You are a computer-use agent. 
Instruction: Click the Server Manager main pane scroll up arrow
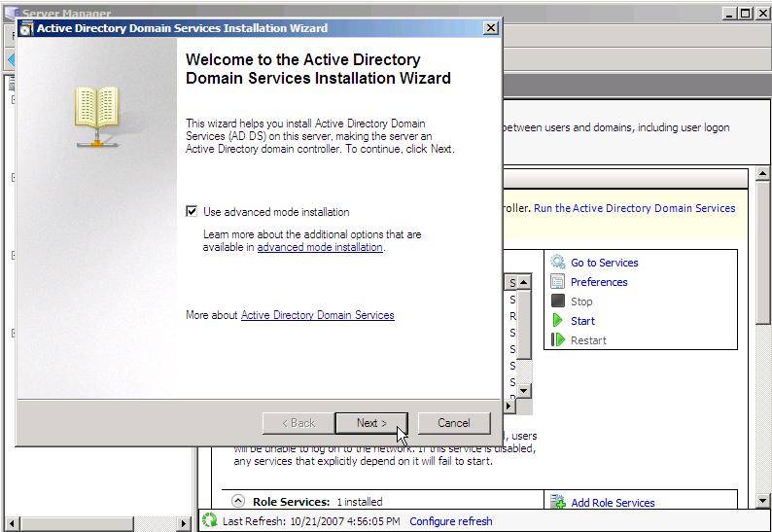(x=762, y=173)
